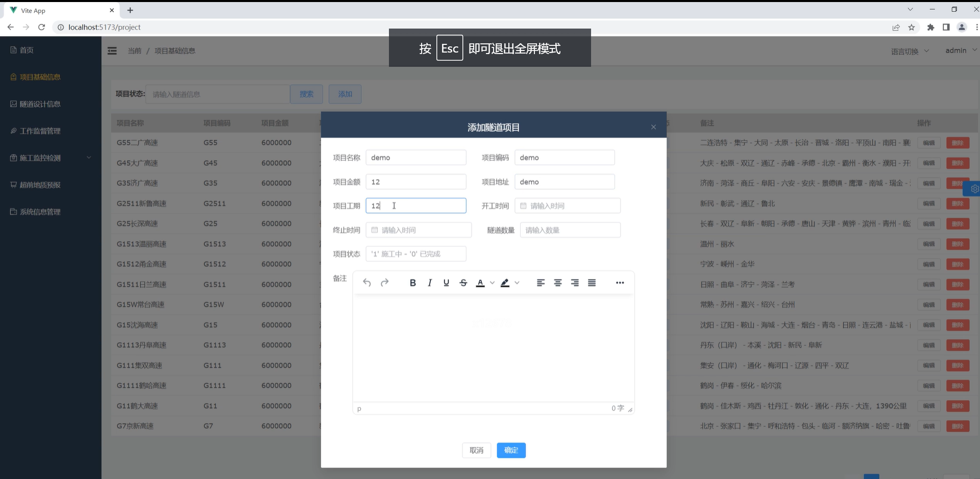This screenshot has height=479, width=980.
Task: Open the language switch dropdown
Action: click(x=910, y=51)
